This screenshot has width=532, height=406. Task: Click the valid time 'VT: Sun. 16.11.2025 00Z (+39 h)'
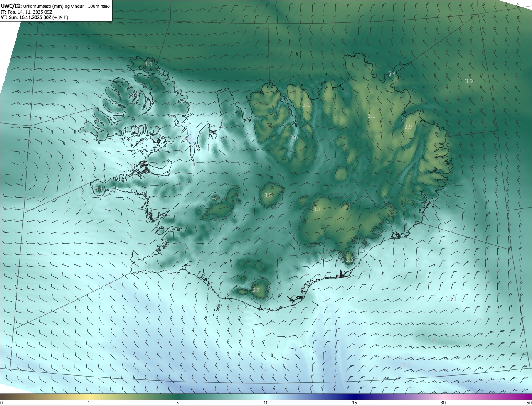(34, 17)
